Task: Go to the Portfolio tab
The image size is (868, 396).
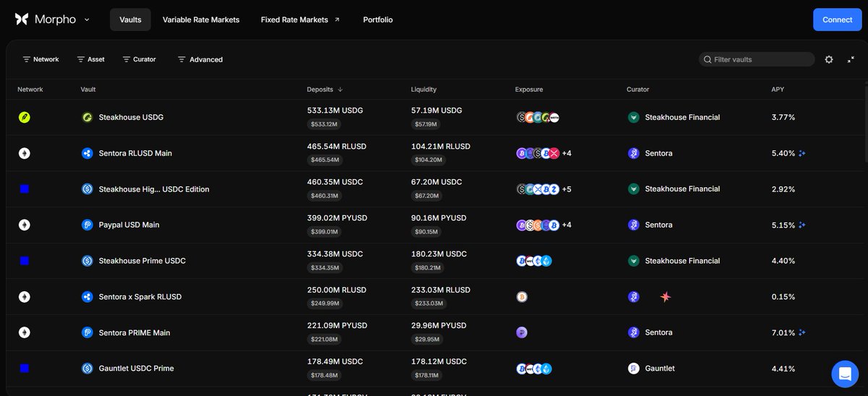Action: click(x=378, y=20)
